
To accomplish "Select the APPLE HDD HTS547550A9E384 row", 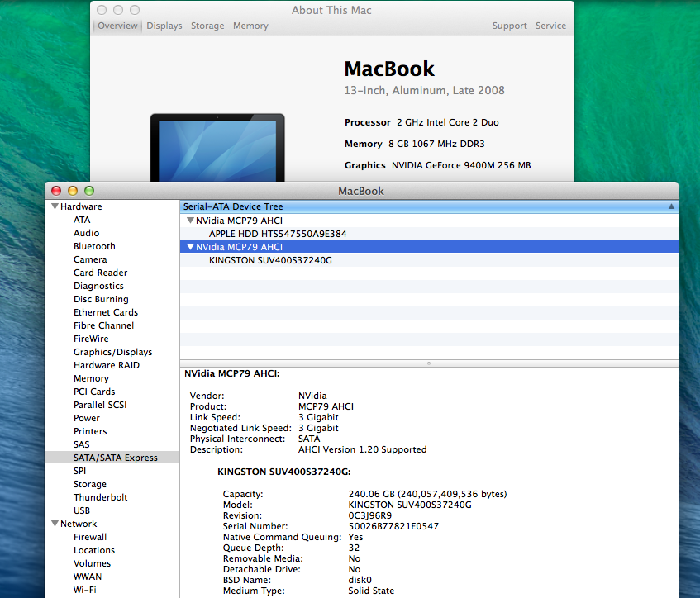I will tap(429, 234).
